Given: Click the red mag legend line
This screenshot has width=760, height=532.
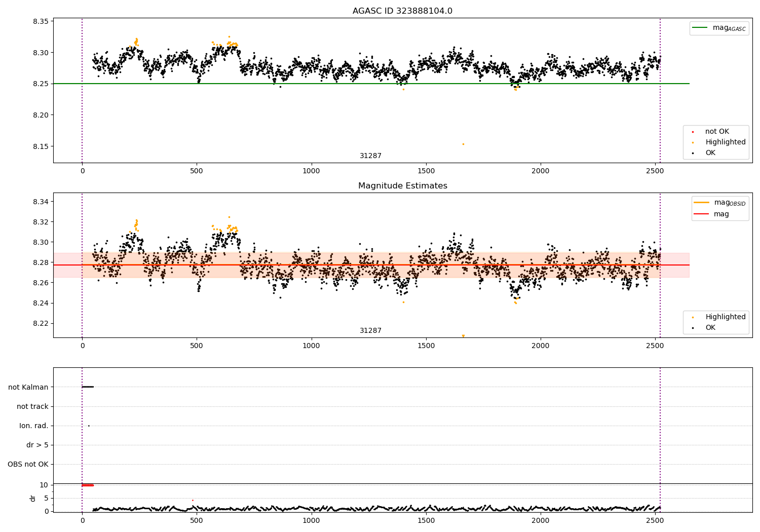Looking at the screenshot, I should coord(702,214).
